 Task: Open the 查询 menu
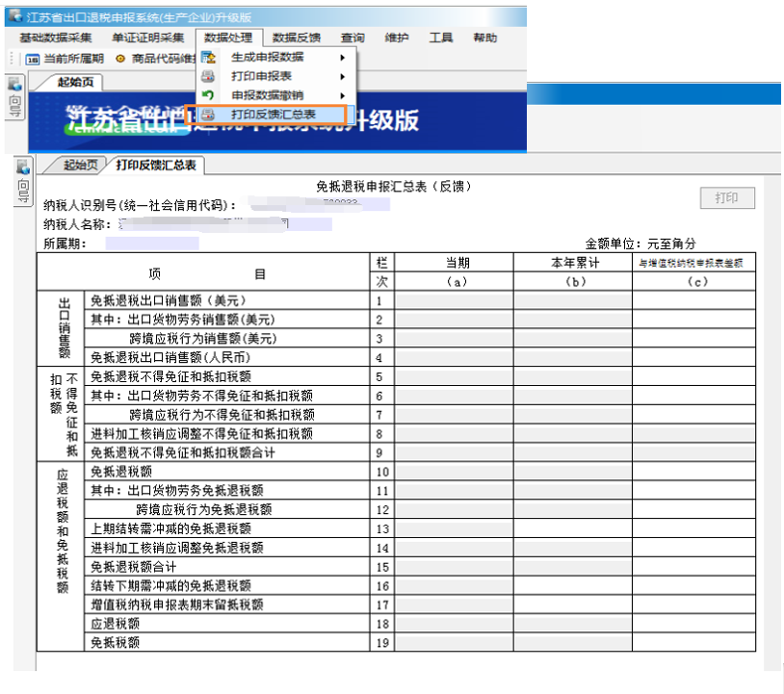[353, 38]
